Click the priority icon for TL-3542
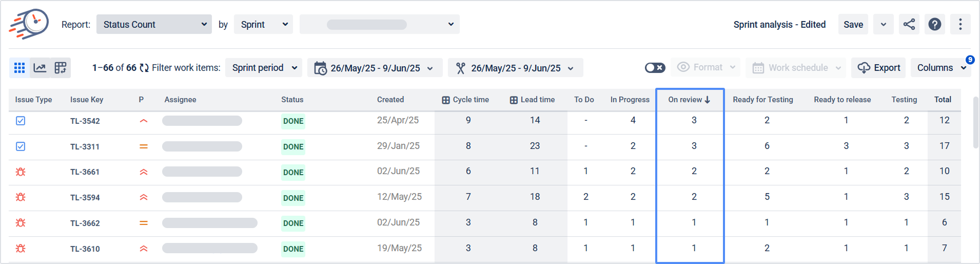This screenshot has width=980, height=264. click(x=144, y=121)
